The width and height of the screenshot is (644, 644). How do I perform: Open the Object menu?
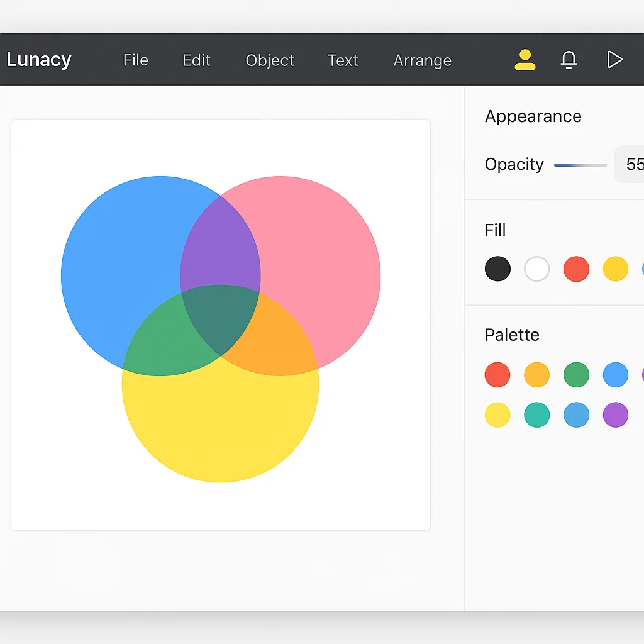270,60
